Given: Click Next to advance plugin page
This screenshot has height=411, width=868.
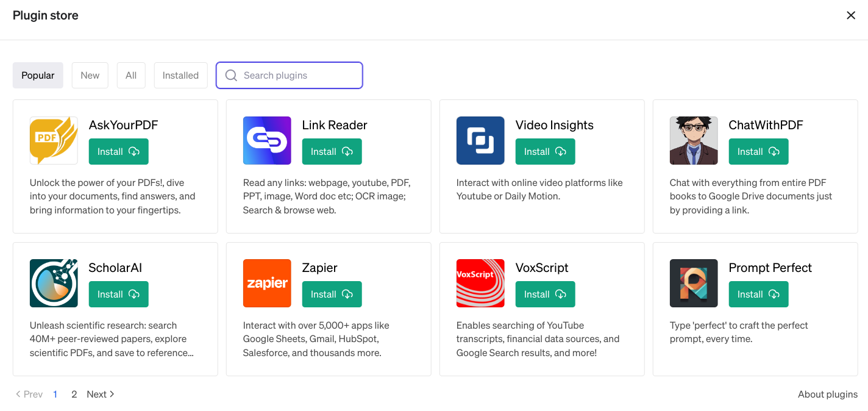Looking at the screenshot, I should [101, 395].
